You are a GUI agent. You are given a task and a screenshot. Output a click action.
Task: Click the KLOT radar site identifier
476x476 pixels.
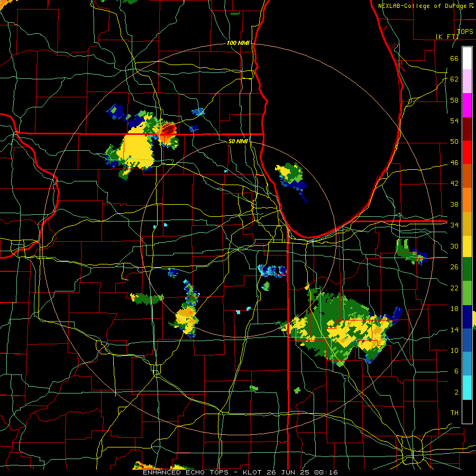(x=253, y=472)
